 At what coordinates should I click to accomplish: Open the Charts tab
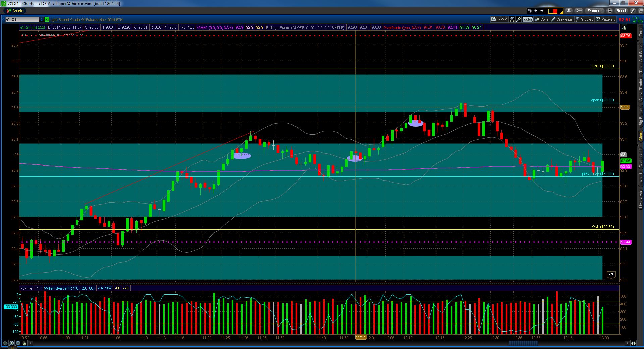click(14, 11)
